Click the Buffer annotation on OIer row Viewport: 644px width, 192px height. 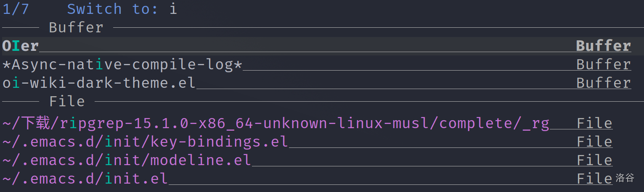pos(603,46)
